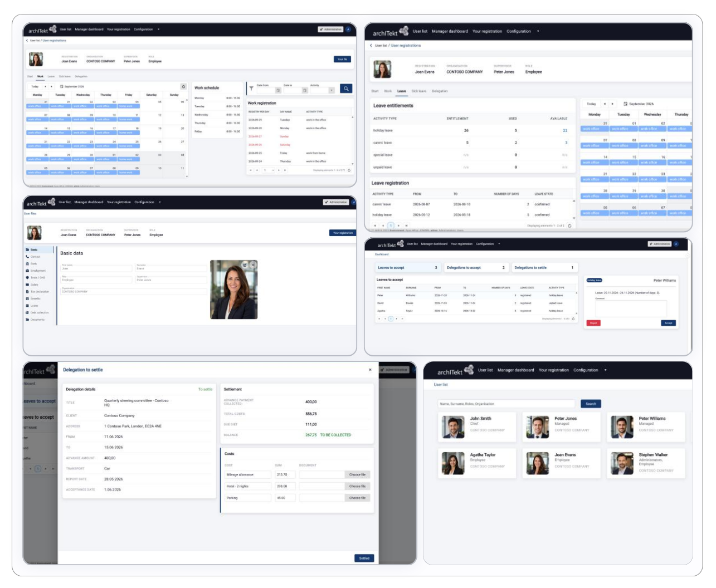Select the Delegations to accept card
The height and width of the screenshot is (588, 716).
[476, 267]
